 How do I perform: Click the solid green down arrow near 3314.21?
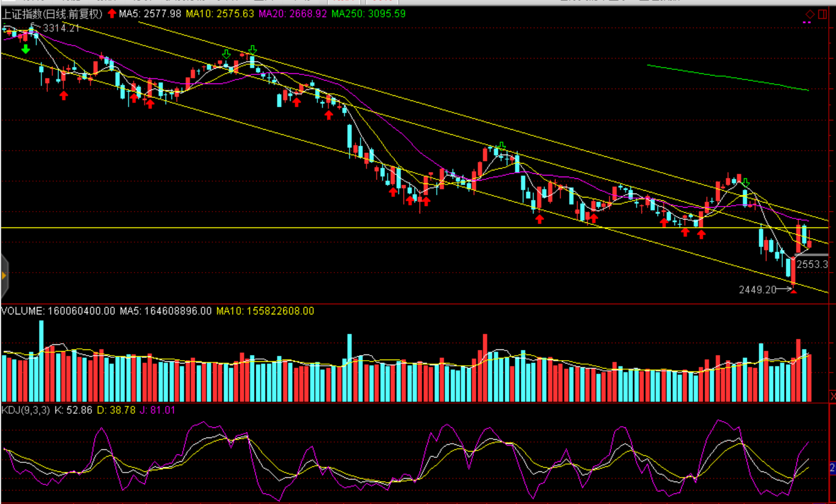pos(25,50)
